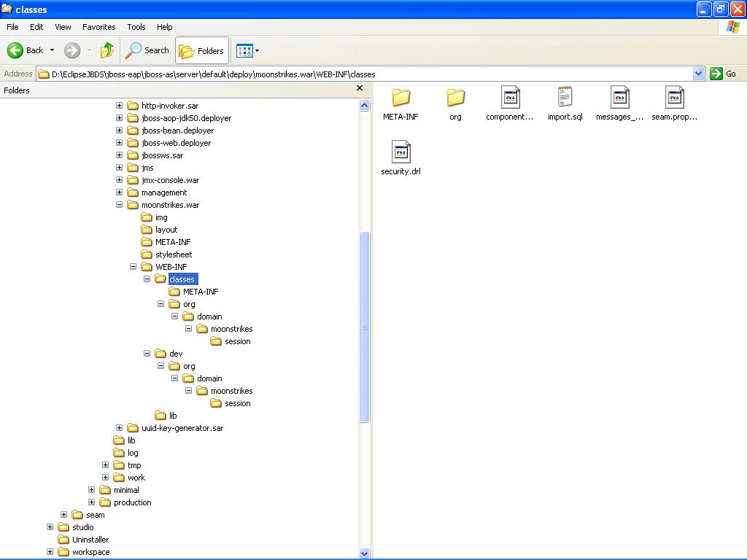This screenshot has height=560, width=747.
Task: Click the Back navigation arrow icon
Action: tap(15, 50)
